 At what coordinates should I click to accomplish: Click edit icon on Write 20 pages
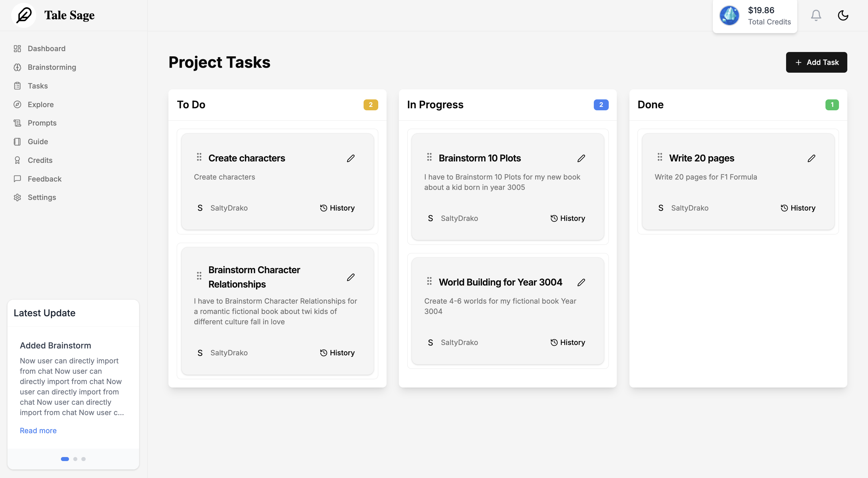point(811,158)
